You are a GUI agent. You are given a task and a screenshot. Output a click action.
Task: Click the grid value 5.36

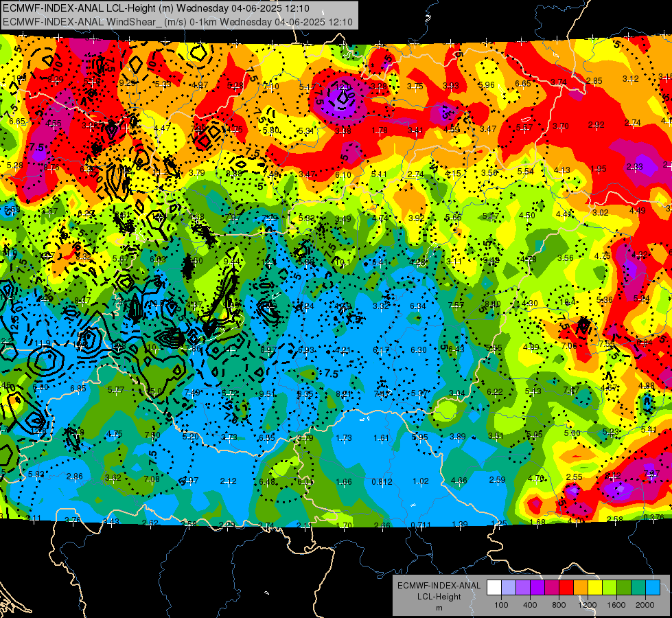[604, 300]
